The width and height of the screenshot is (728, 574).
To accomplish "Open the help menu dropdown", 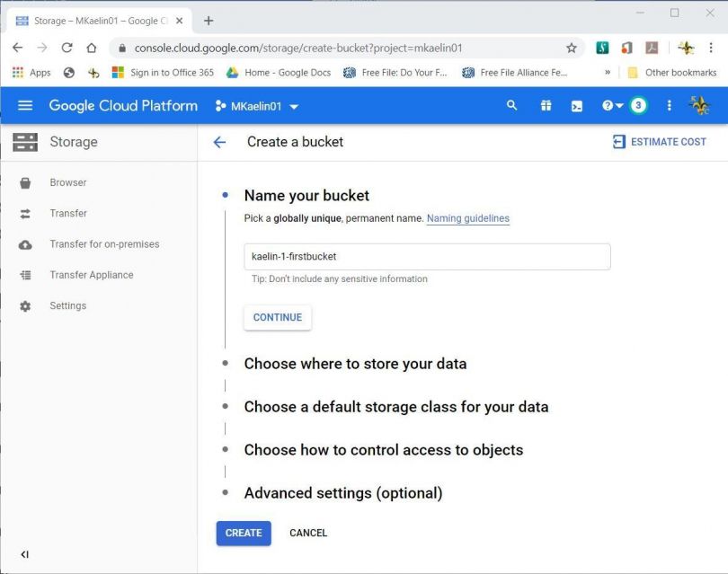I will point(606,105).
